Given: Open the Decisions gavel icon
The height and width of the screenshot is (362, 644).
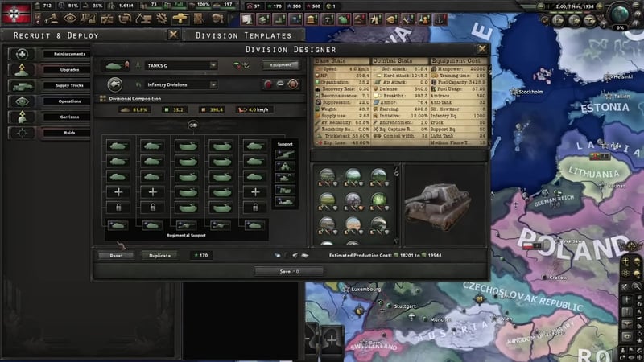Looking at the screenshot, I should (52, 19).
